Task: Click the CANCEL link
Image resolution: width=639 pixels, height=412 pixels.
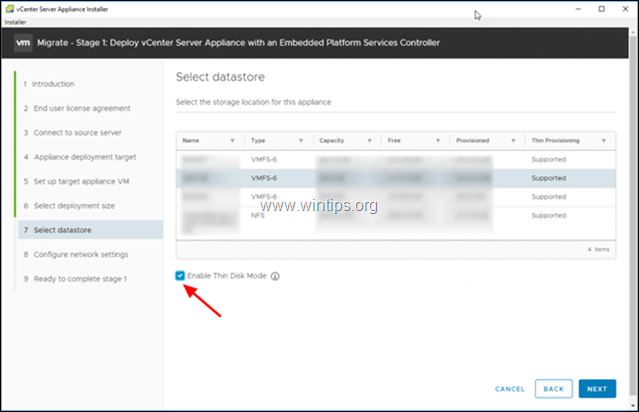Action: [510, 389]
